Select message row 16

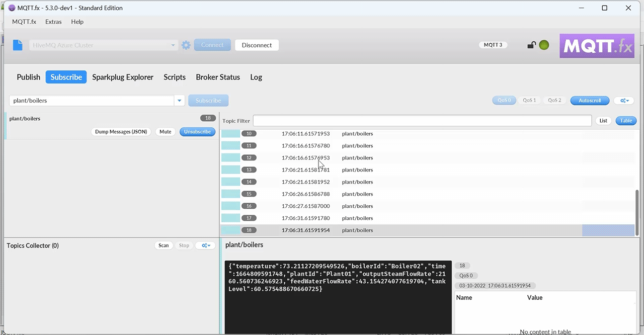pos(427,206)
